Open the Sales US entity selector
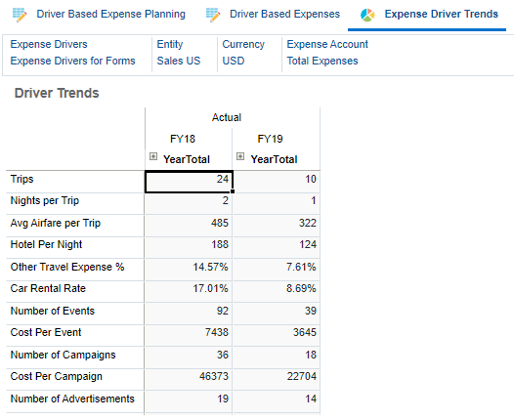This screenshot has width=514, height=420. [179, 61]
